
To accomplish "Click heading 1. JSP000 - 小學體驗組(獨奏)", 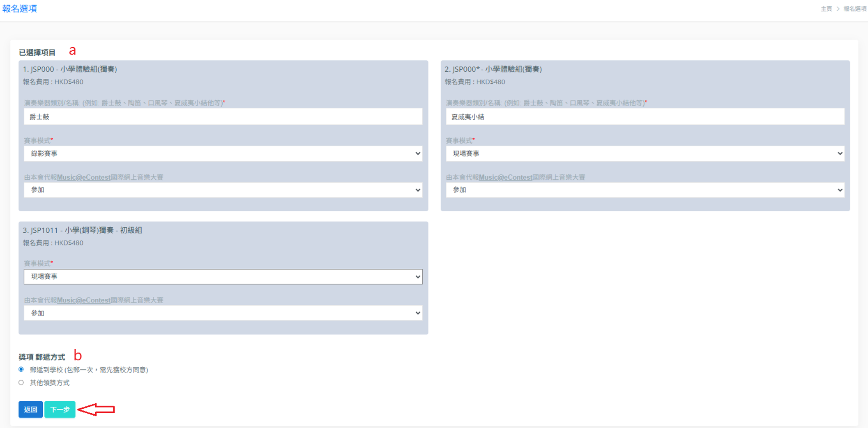I will click(x=70, y=69).
